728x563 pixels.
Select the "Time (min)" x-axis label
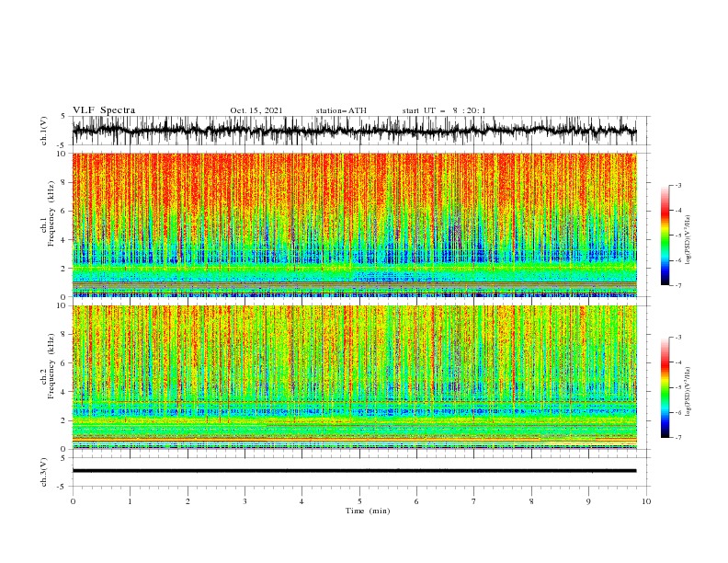coord(368,511)
